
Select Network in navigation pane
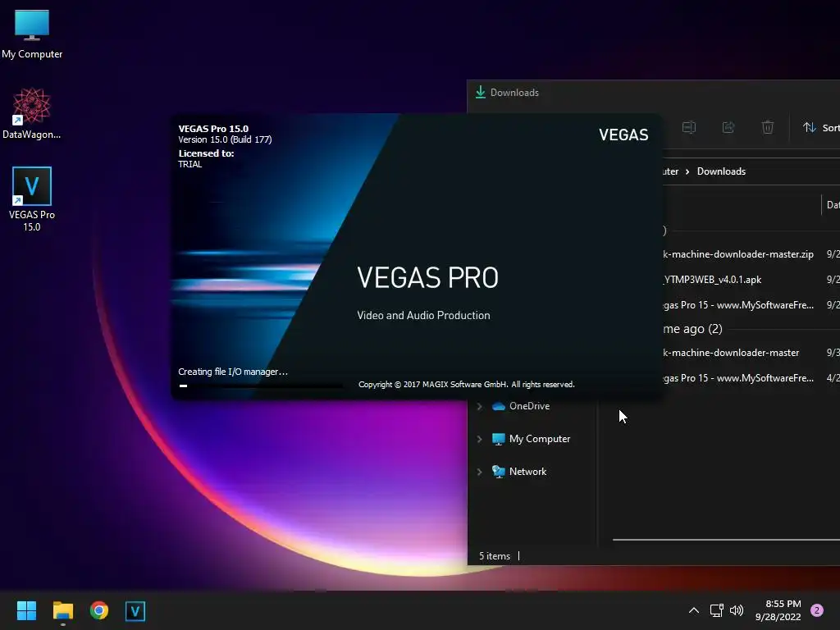click(519, 472)
